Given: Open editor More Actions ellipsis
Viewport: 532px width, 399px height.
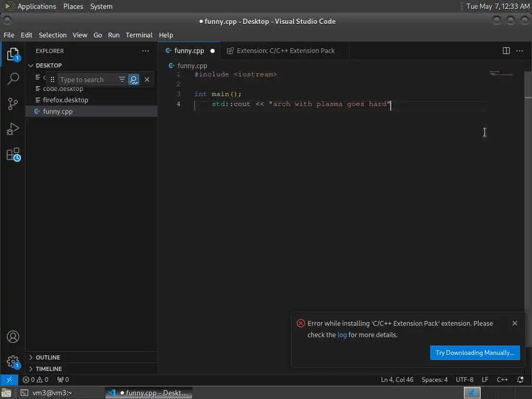Looking at the screenshot, I should point(520,51).
